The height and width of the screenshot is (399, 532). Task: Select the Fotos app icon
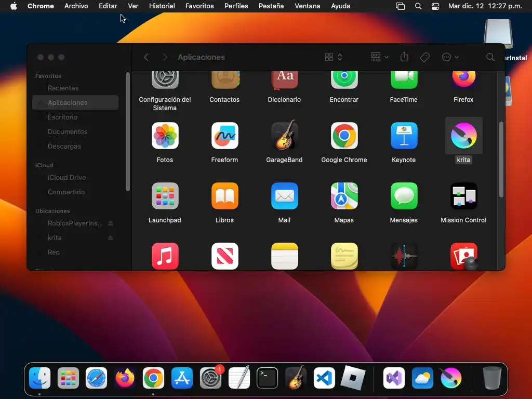click(x=165, y=136)
